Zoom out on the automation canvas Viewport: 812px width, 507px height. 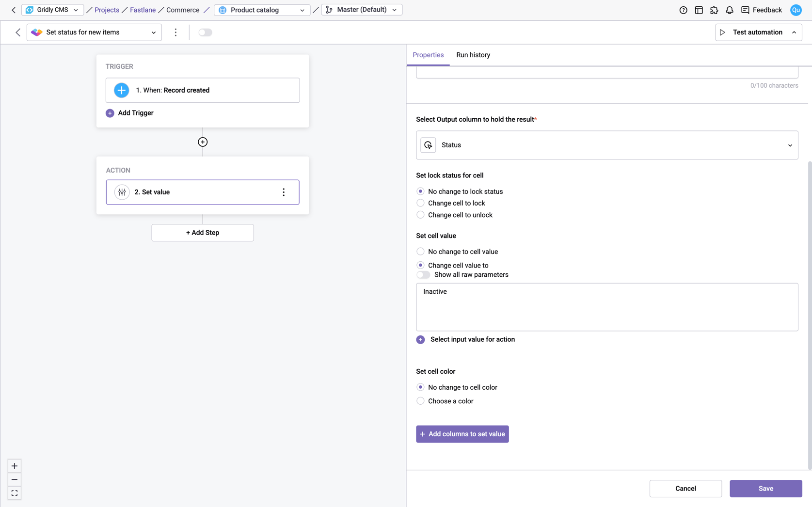(15, 479)
